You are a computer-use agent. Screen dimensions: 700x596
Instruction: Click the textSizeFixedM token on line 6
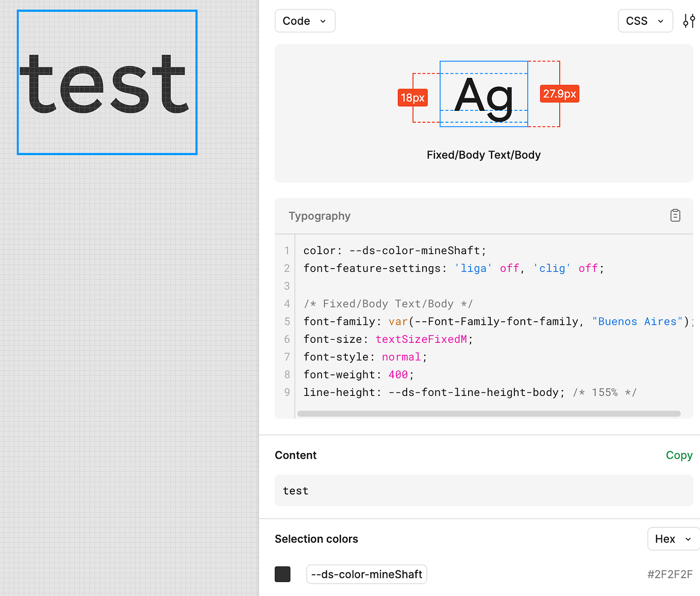[x=422, y=339]
